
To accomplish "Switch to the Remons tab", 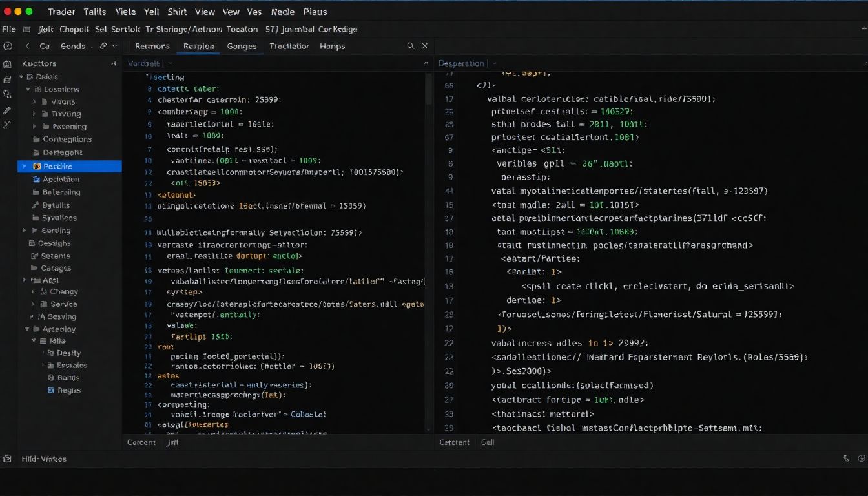I will pos(152,46).
